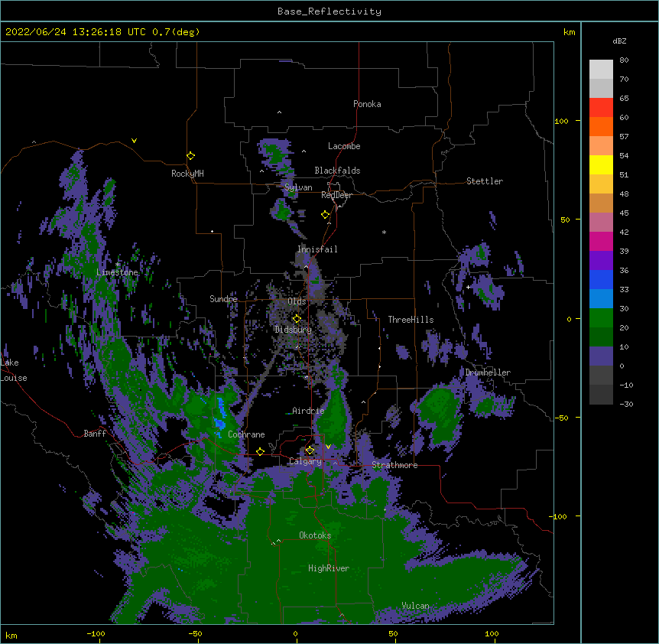The width and height of the screenshot is (659, 644).
Task: Click the ThreeHills town label
Action: [x=411, y=320]
